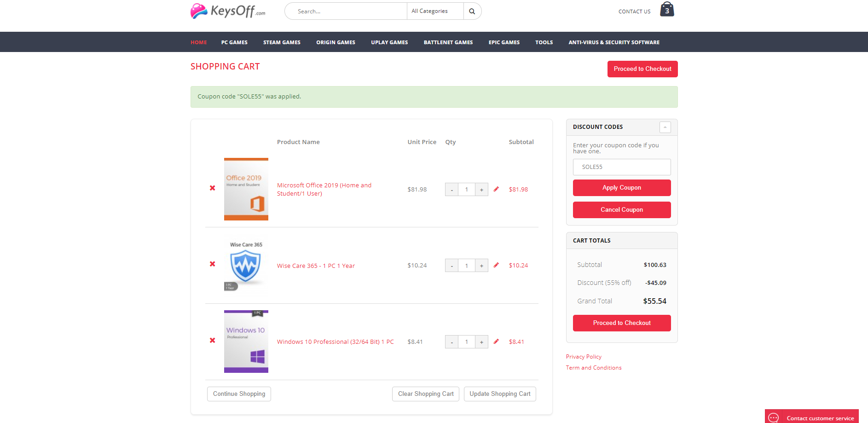Image resolution: width=868 pixels, height=423 pixels.
Task: Focus the search input field
Action: [346, 11]
